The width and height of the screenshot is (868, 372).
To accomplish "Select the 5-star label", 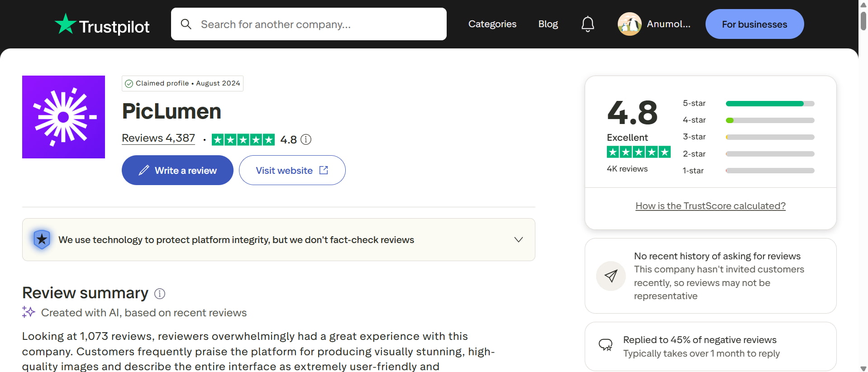I will pyautogui.click(x=694, y=103).
